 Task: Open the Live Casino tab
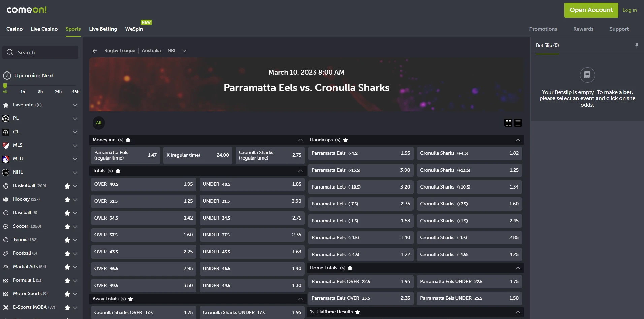(x=44, y=29)
